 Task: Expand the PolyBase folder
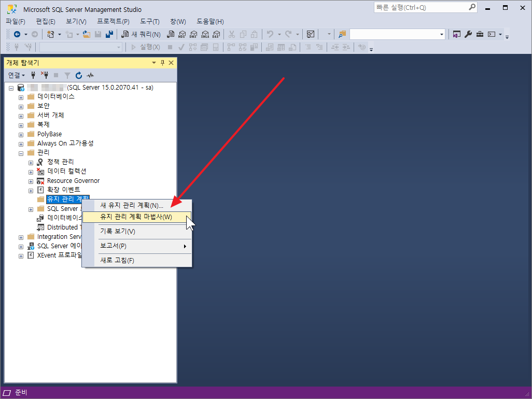pos(21,135)
